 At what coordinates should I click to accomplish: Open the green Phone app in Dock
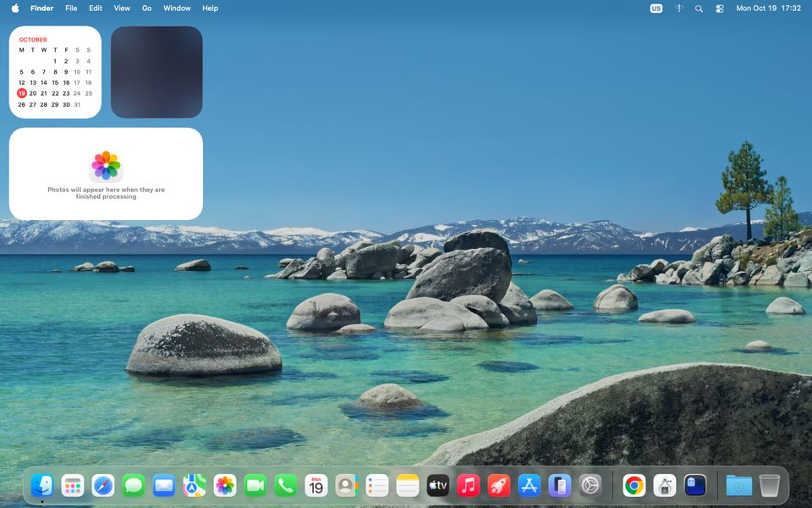tap(286, 486)
